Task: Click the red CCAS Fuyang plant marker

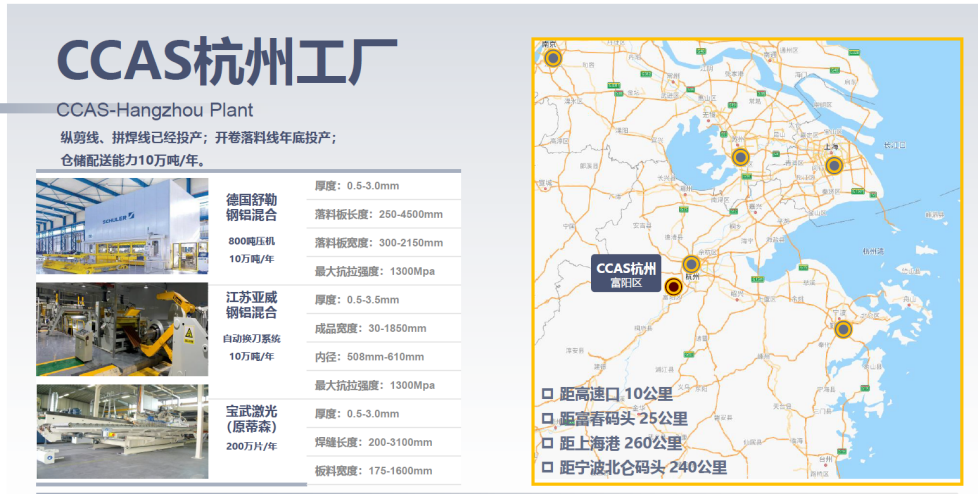Action: 673,287
